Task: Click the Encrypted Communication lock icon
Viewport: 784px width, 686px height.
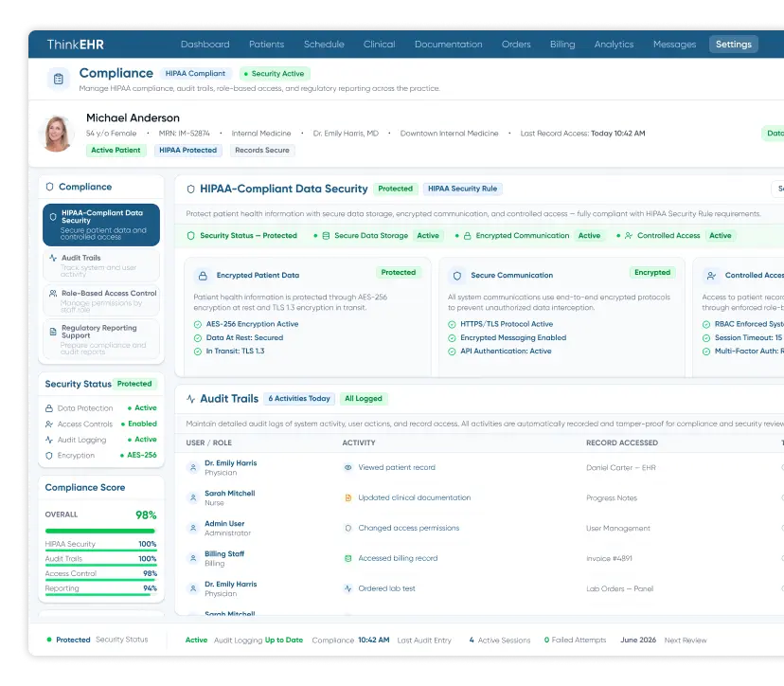Action: (x=467, y=236)
